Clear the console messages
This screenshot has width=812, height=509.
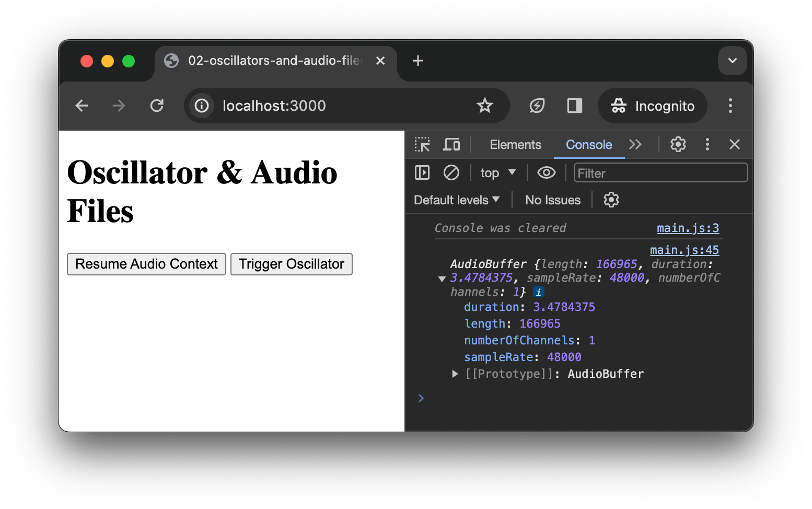(x=451, y=172)
